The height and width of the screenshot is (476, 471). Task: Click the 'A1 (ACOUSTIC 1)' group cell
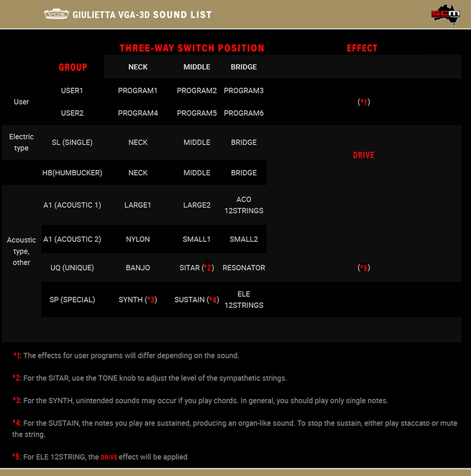tap(72, 205)
